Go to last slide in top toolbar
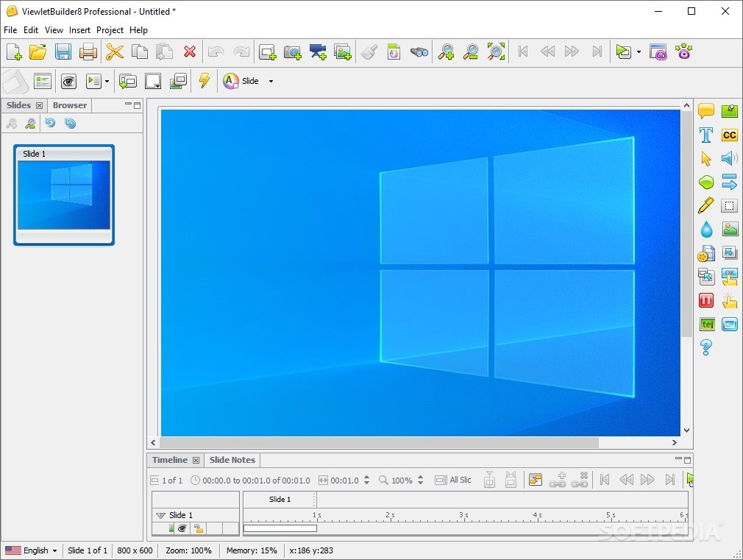The image size is (743, 560). [x=597, y=52]
